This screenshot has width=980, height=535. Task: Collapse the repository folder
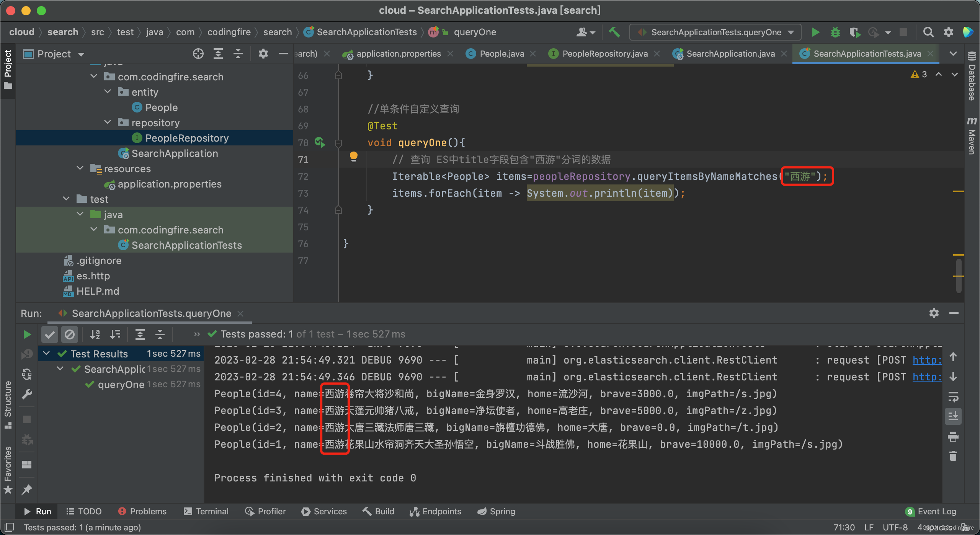108,122
